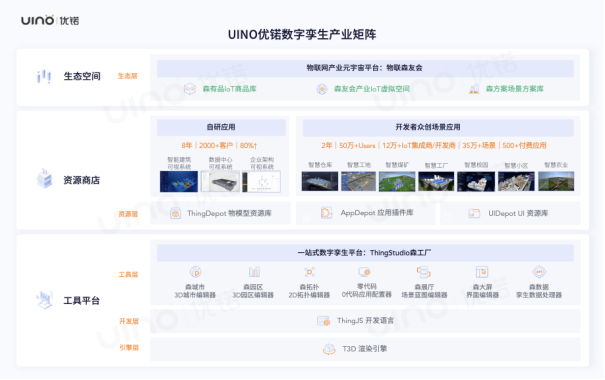The width and height of the screenshot is (605, 380).
Task: Select the 一站式数字孪生平台 ThingStudio header
Action: pyautogui.click(x=365, y=253)
